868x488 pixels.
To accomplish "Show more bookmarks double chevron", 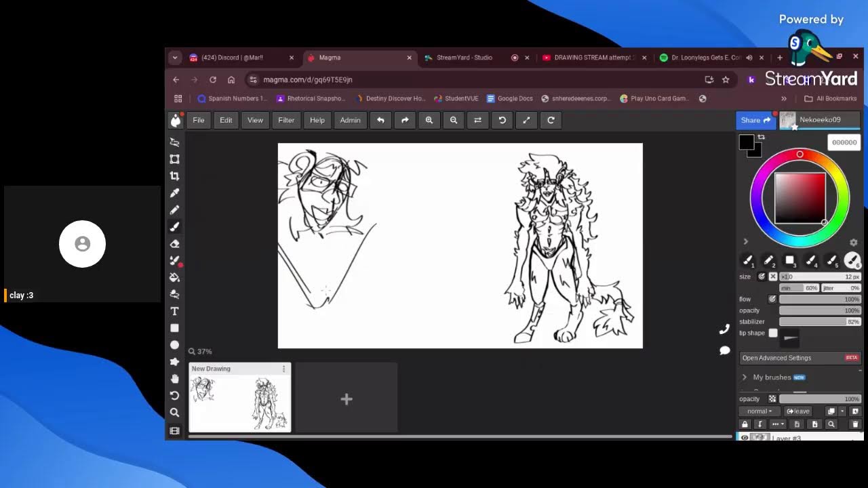I will [784, 98].
